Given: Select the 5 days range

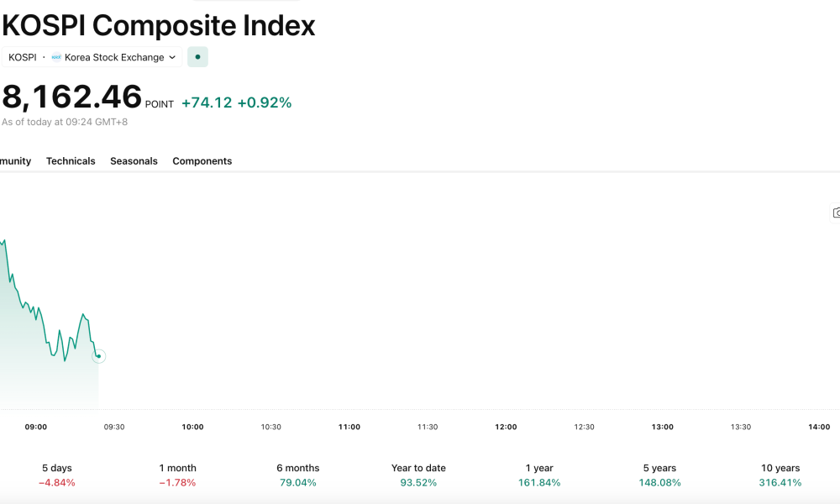Looking at the screenshot, I should click(x=57, y=475).
